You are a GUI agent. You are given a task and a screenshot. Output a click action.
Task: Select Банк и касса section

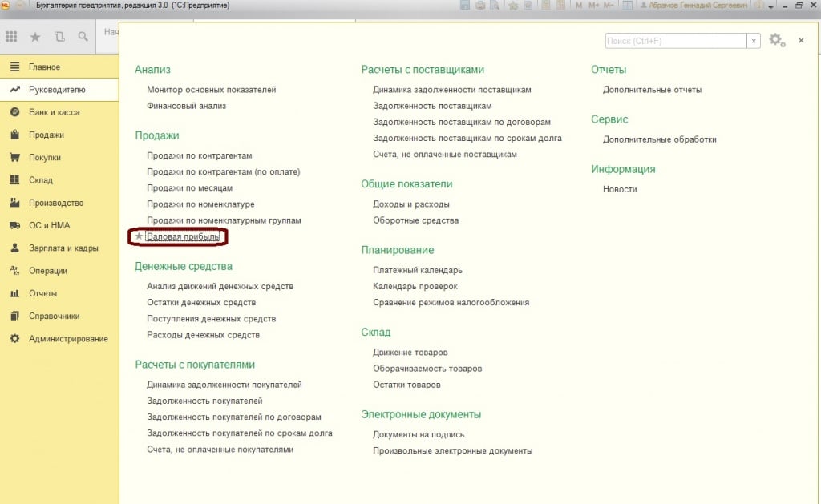54,112
